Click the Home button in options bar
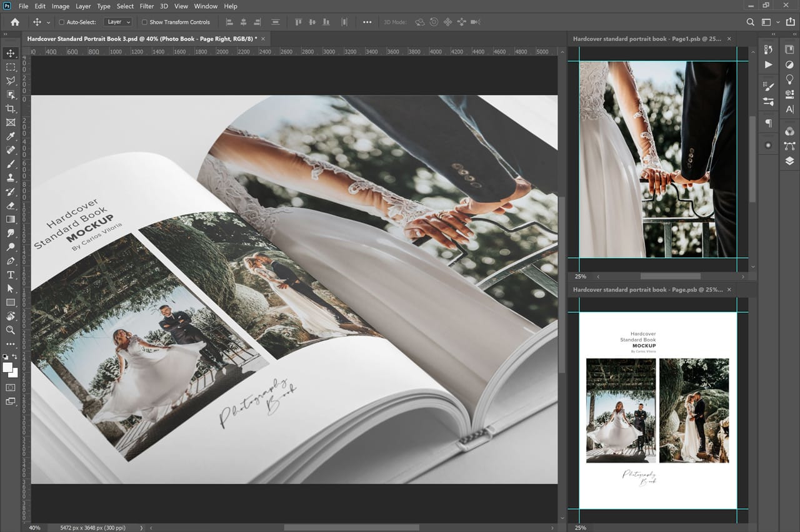Viewport: 800px width, 532px height. 15,22
